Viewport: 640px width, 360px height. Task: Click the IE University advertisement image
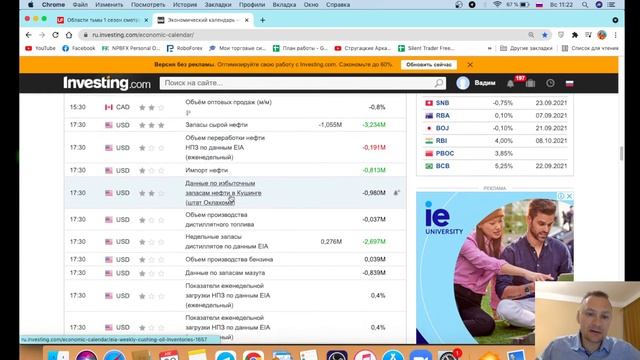[495, 268]
